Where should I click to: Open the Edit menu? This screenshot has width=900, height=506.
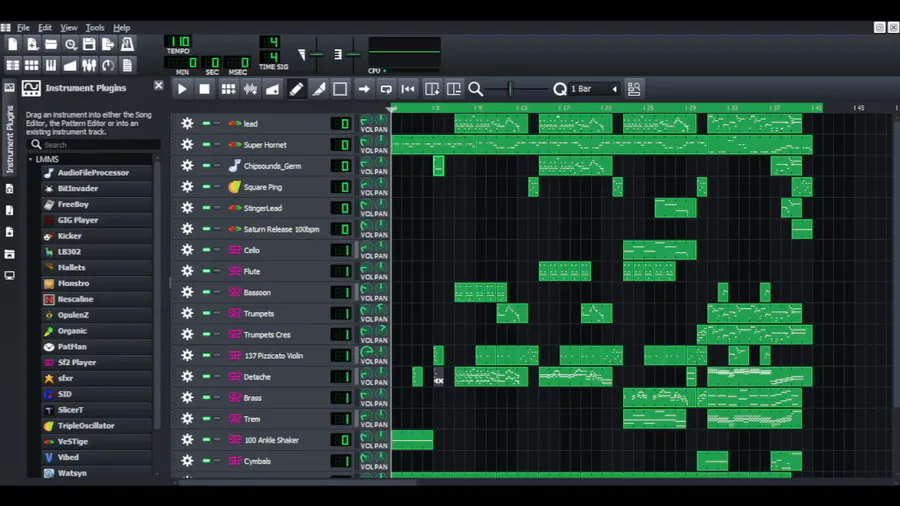[x=45, y=28]
